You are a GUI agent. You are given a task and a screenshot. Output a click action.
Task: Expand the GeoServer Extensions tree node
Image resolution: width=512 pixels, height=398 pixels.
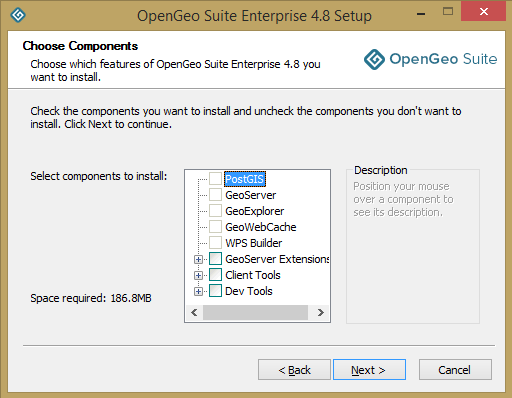pos(198,259)
